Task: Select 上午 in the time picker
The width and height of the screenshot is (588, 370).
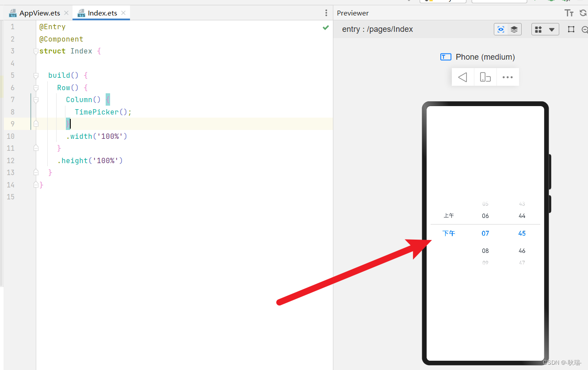Action: coord(449,216)
